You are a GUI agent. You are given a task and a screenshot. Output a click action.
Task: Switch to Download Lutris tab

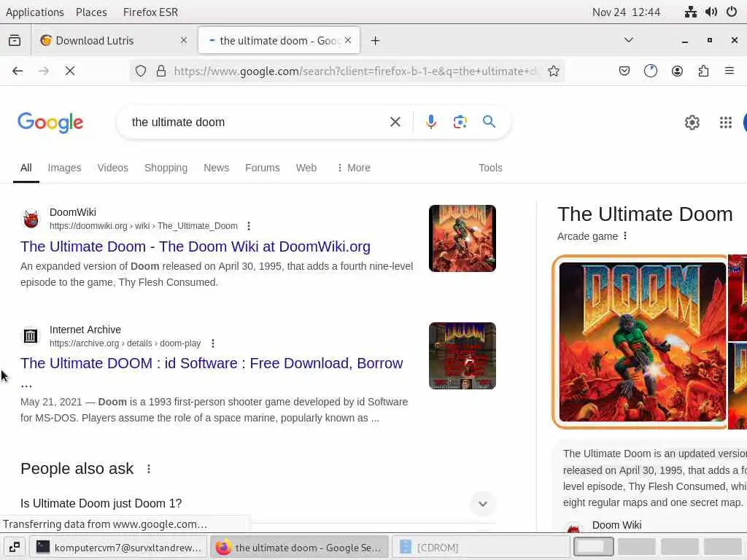click(113, 41)
